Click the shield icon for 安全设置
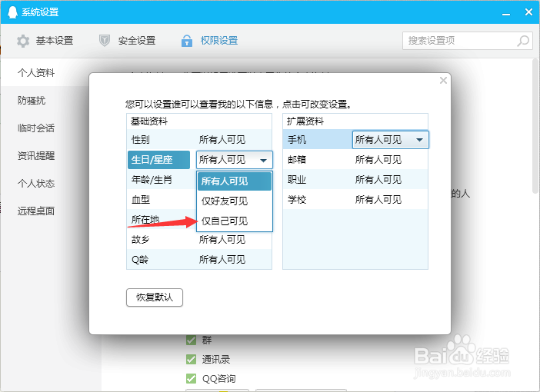540x392 pixels. tap(105, 41)
